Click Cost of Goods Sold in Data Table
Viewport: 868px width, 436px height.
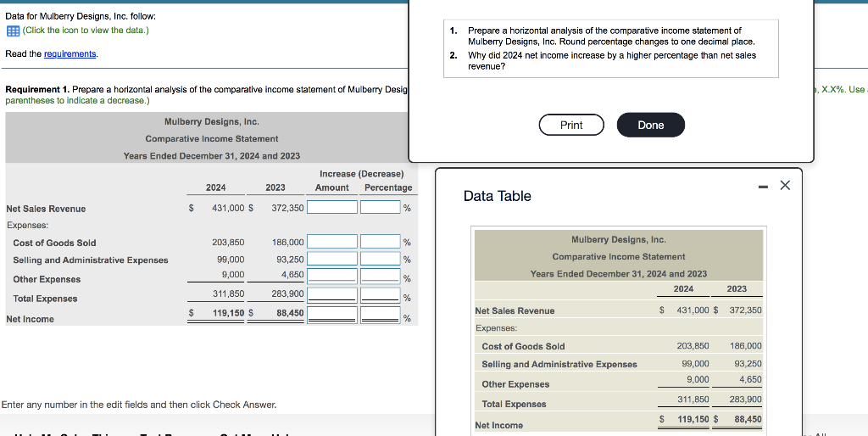[x=523, y=346]
